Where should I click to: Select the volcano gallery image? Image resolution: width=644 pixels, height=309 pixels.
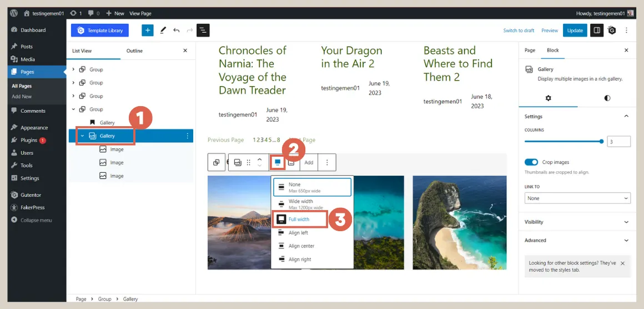coord(239,222)
